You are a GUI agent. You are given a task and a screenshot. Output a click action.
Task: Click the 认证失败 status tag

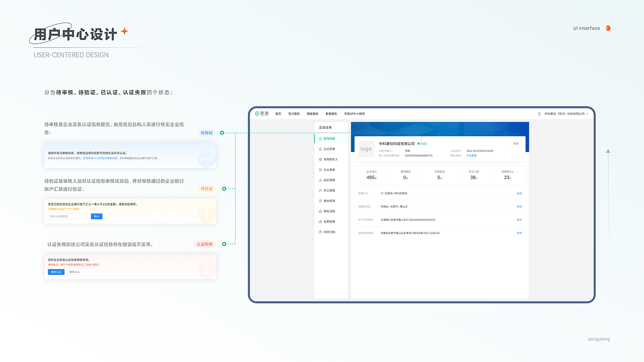pyautogui.click(x=205, y=244)
